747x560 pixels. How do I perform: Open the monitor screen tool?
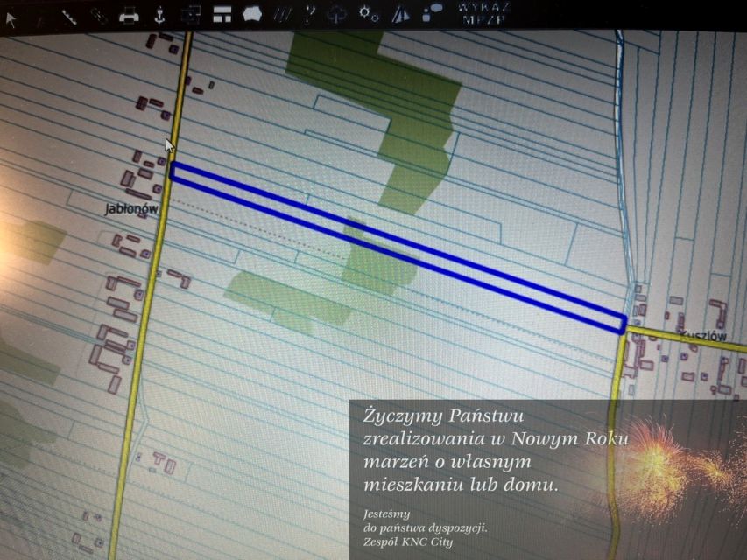pos(190,14)
